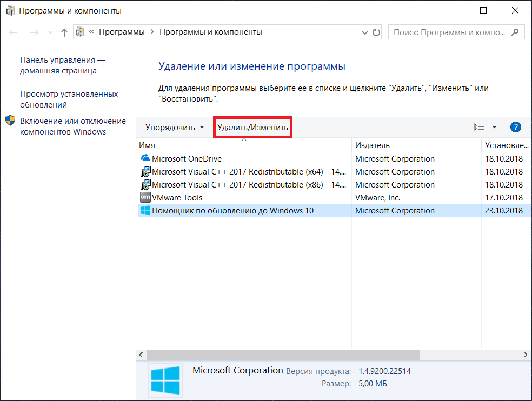Click product version value 1.4.9200.22514
Screen dimensions: 532x401
pos(384,371)
